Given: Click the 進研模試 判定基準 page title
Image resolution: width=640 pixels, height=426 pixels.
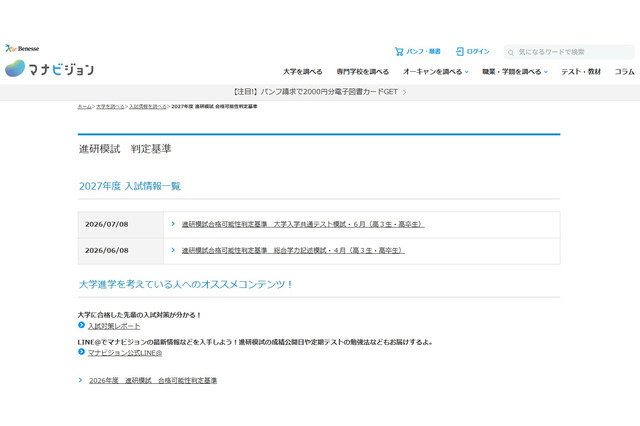Looking at the screenshot, I should pos(125,149).
